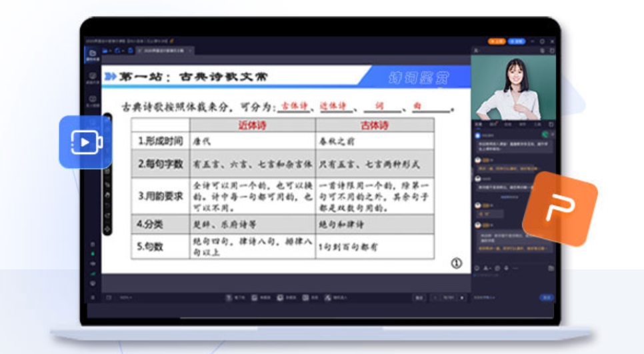Click the blue pill button in title bar
Image resolution: width=644 pixels, height=354 pixels.
point(517,41)
